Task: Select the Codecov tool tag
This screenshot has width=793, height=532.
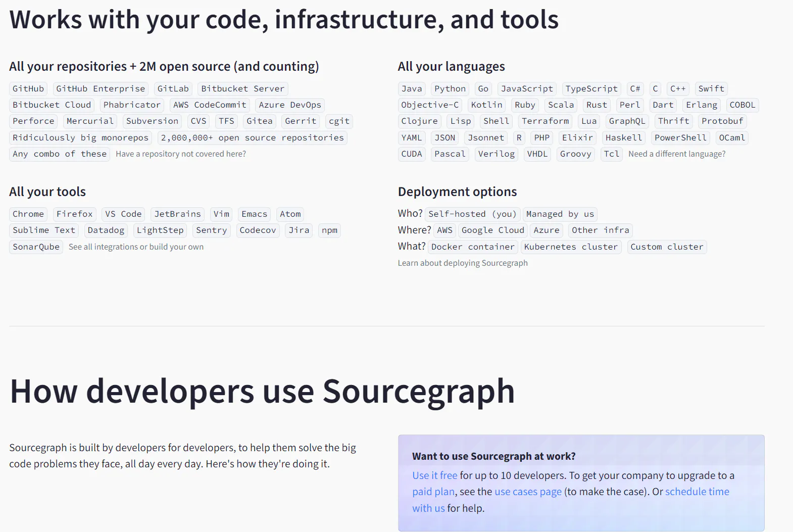Action: (258, 230)
